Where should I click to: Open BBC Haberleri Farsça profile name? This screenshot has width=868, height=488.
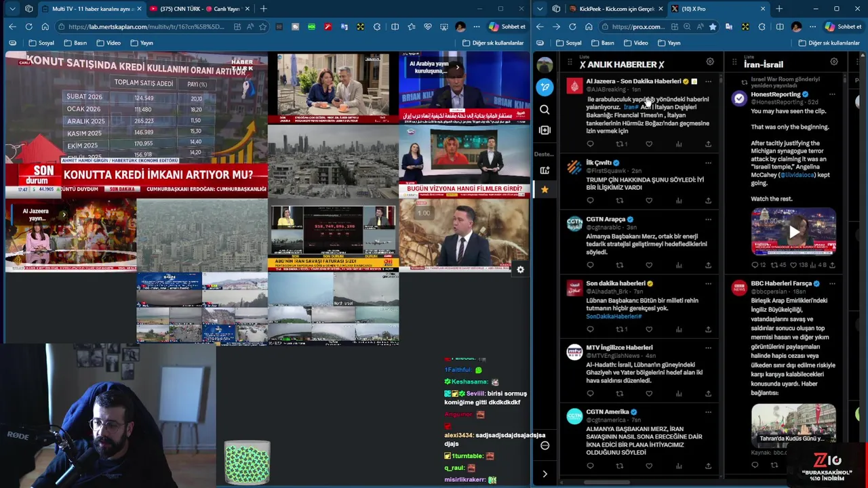(781, 283)
